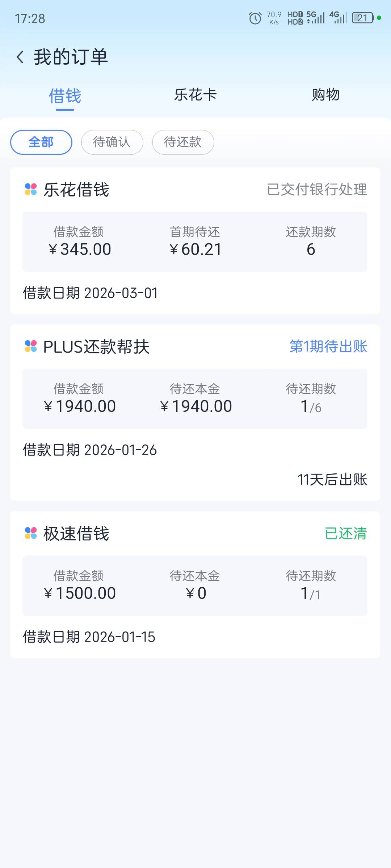391x868 pixels.
Task: Tap the 已还清 status label
Action: pos(346,533)
